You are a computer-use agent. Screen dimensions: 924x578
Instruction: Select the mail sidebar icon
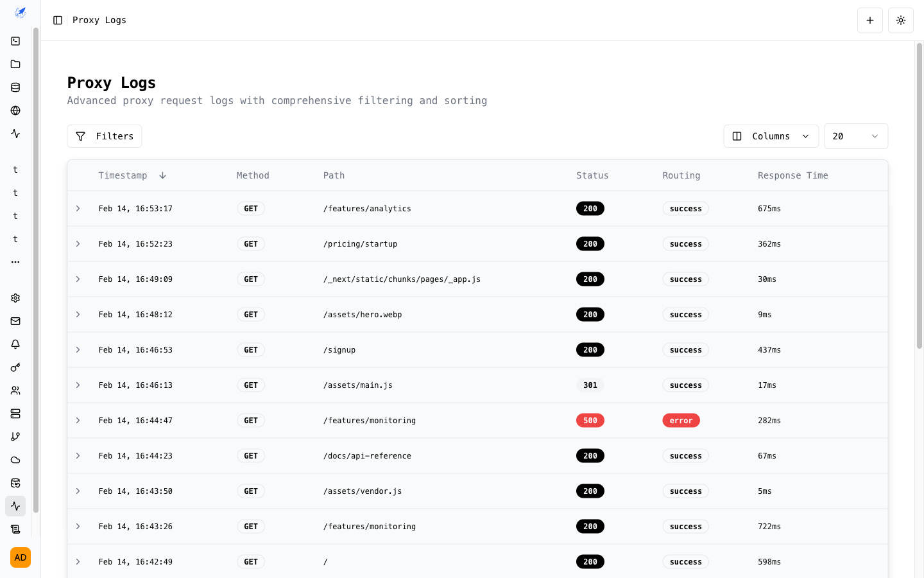pos(15,320)
